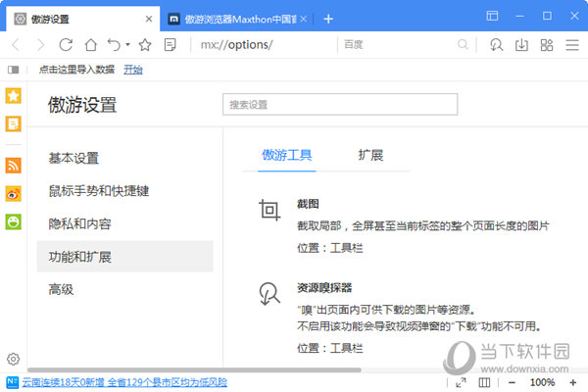Click the news N icon in status bar
The width and height of the screenshot is (588, 392).
pos(13,382)
